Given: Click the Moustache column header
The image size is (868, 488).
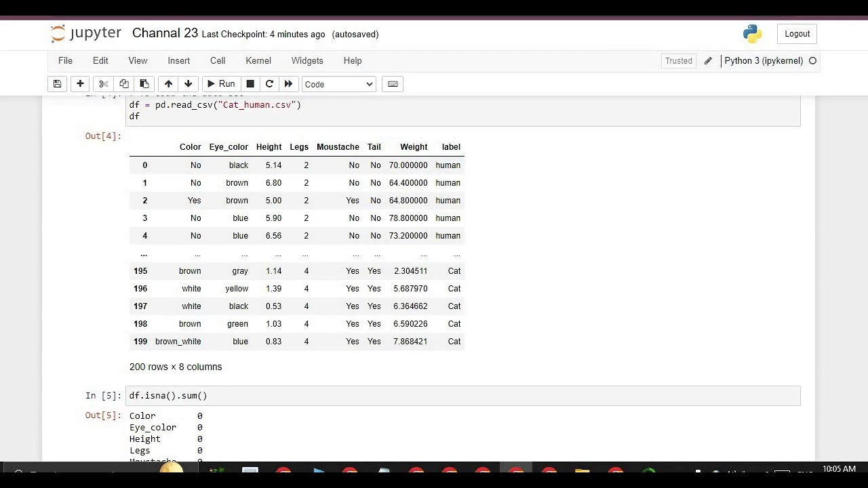Looking at the screenshot, I should point(338,147).
